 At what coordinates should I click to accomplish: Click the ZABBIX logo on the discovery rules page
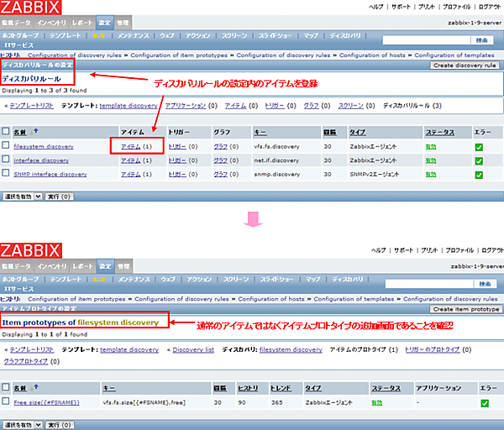30,10
